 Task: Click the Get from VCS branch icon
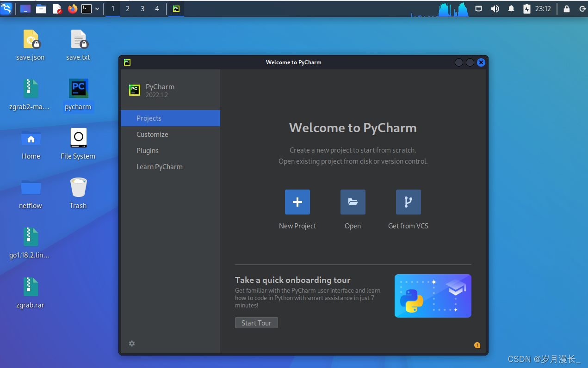(x=409, y=202)
